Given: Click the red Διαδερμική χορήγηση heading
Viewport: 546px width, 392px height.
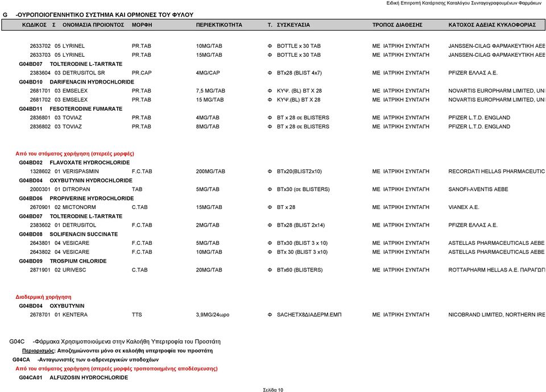Looking at the screenshot, I should point(43,297).
